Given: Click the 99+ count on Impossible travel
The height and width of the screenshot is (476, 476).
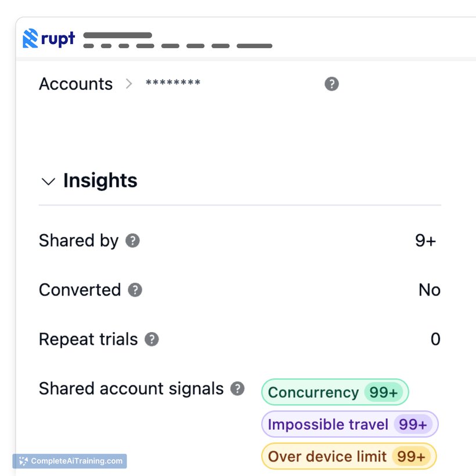Looking at the screenshot, I should click(413, 425).
